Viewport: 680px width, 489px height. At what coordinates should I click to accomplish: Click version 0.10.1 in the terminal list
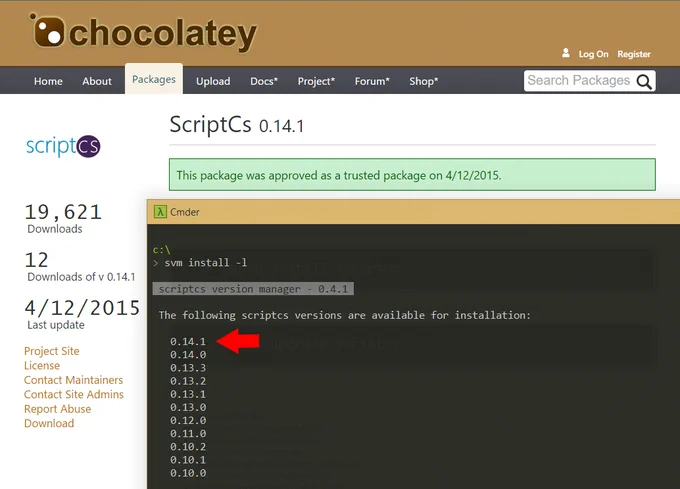188,460
